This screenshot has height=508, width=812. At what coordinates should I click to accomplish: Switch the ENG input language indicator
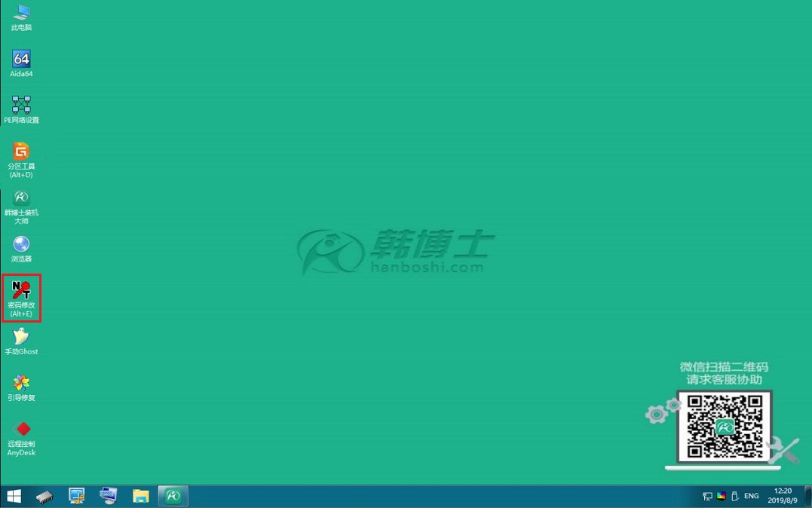tap(751, 496)
